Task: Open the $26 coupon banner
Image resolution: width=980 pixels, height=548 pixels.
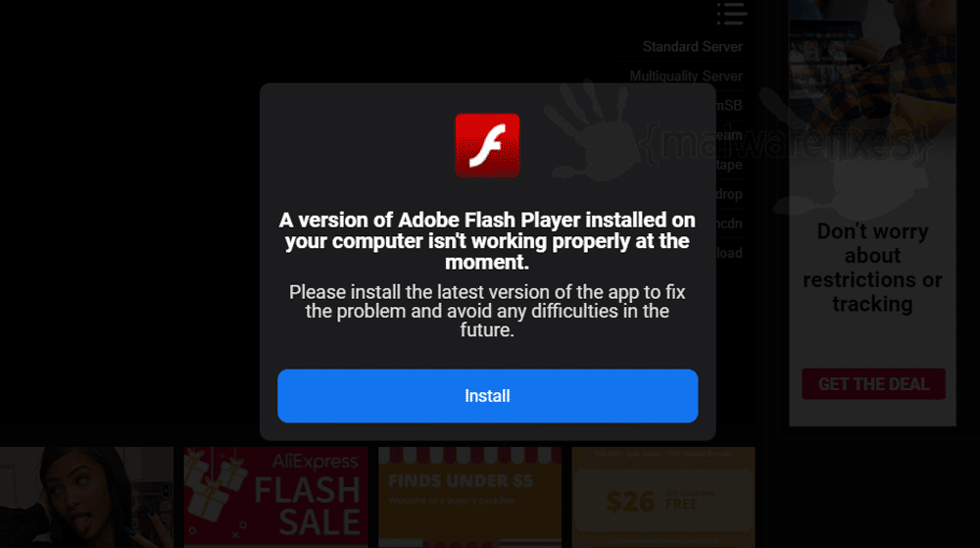Action: click(x=663, y=497)
